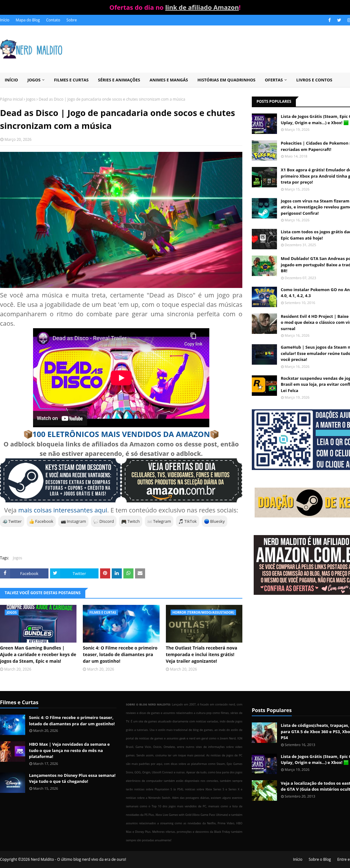Play the Dead as Disco trailer video

click(x=121, y=378)
